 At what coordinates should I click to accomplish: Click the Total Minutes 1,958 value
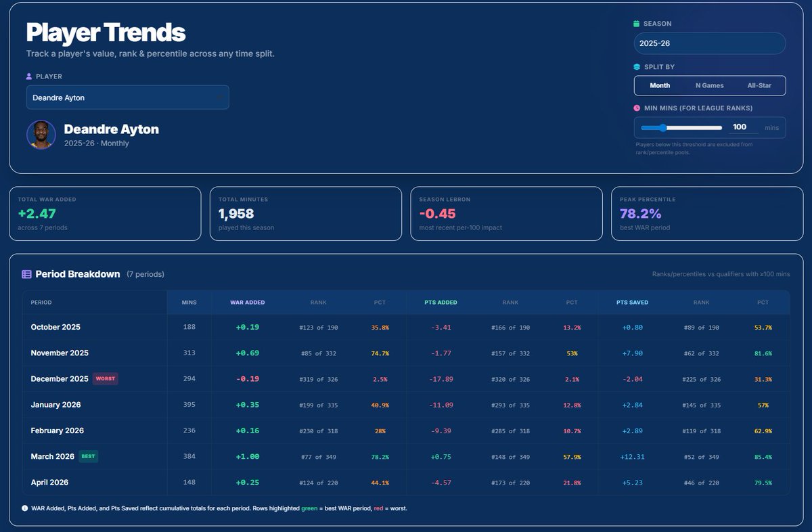coord(238,214)
